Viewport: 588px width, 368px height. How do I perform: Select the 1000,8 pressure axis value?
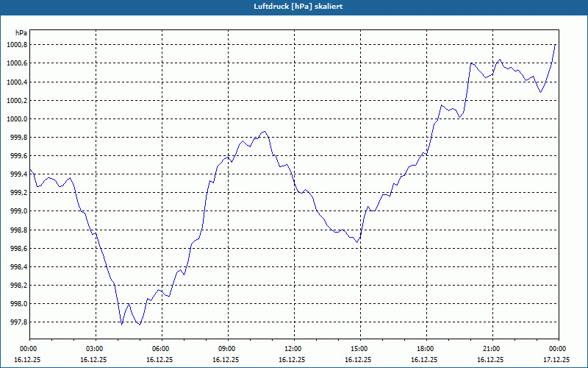(16, 45)
